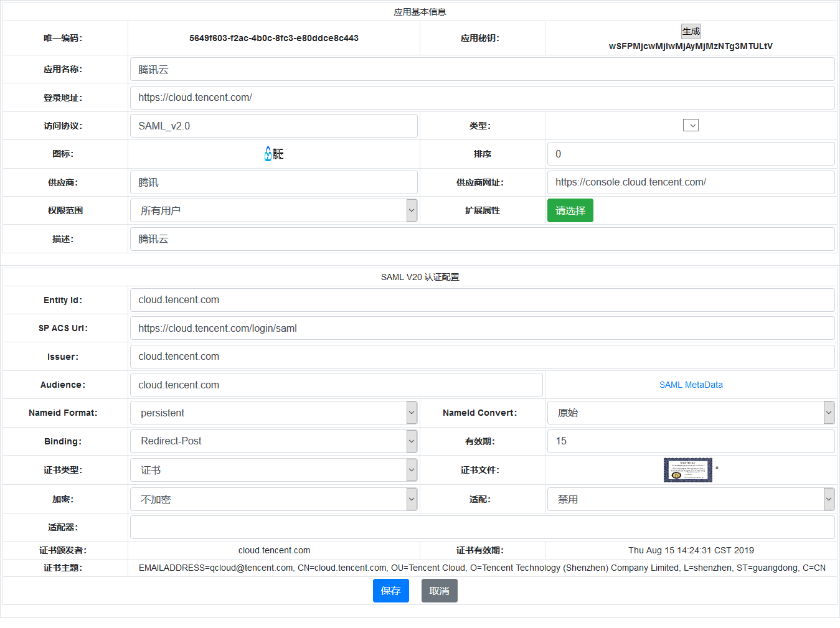Click the certificate file thumbnail image

pyautogui.click(x=687, y=471)
